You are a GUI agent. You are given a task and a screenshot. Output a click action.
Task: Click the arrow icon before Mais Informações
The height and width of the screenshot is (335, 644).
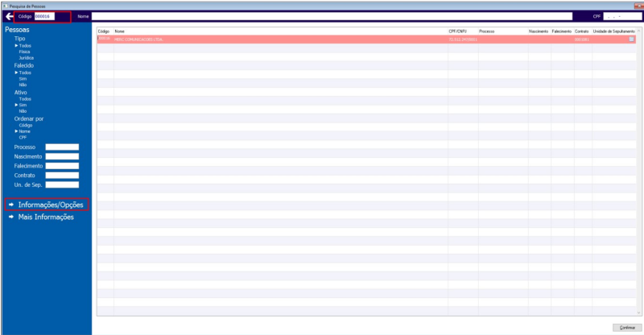tap(11, 217)
